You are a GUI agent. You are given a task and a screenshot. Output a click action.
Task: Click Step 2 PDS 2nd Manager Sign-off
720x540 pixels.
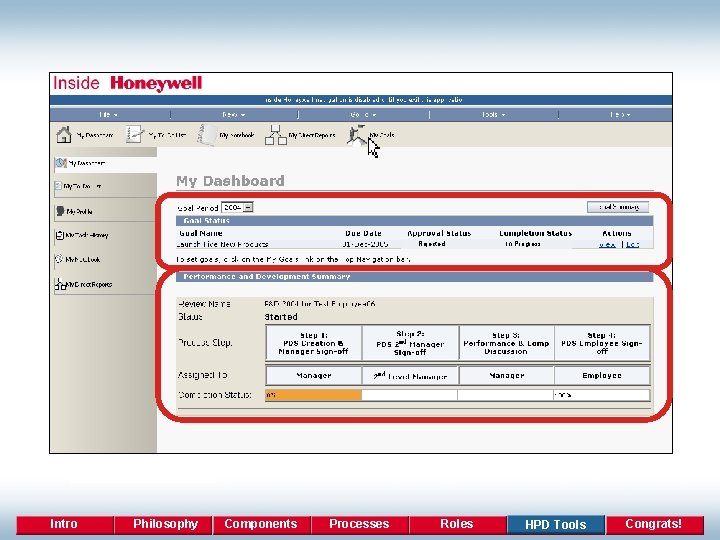pos(410,343)
